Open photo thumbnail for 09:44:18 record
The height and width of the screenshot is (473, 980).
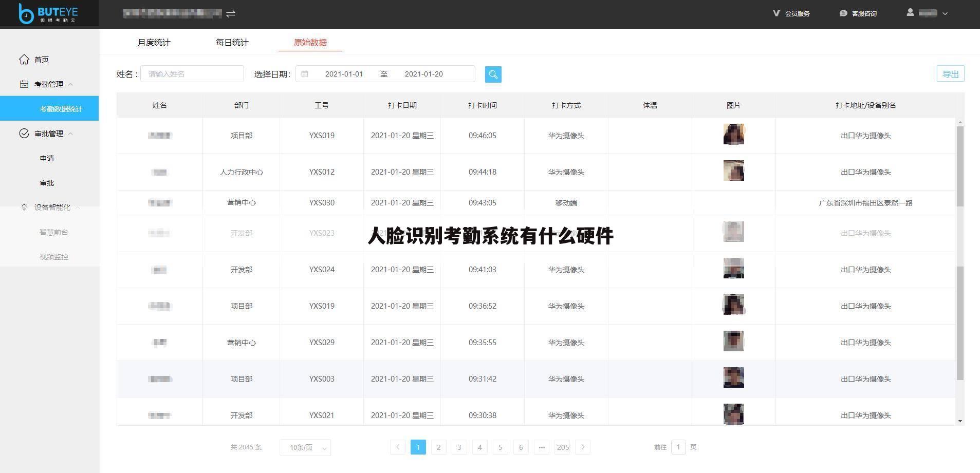tap(733, 171)
